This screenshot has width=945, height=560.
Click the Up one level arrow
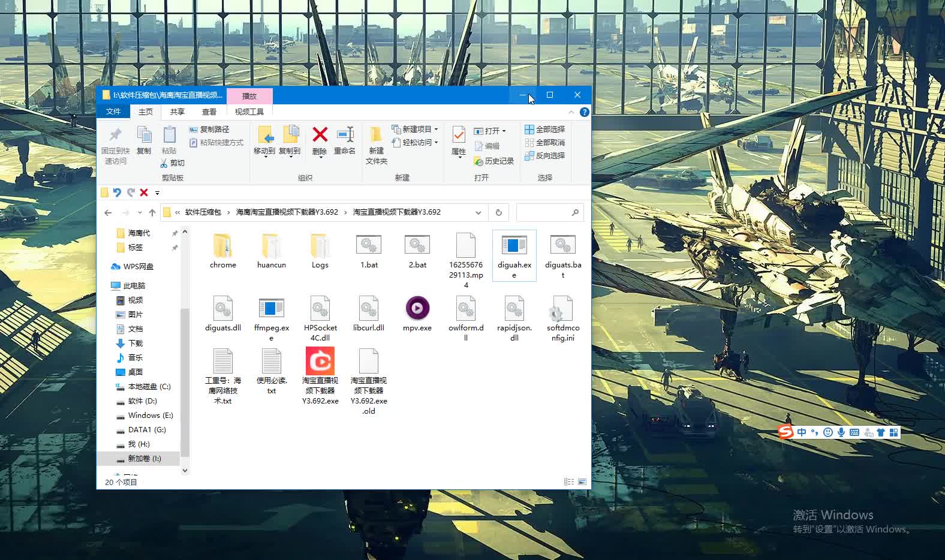pos(152,212)
